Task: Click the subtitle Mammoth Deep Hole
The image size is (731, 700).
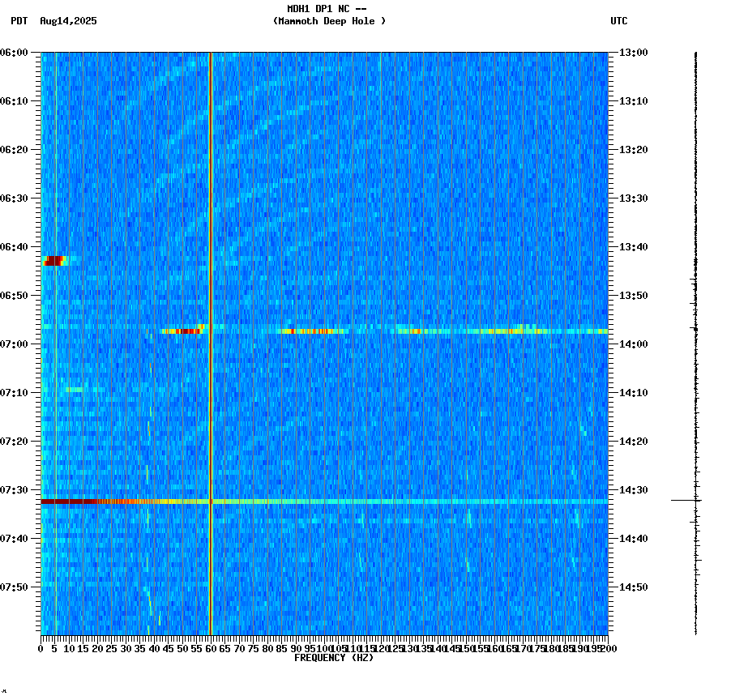Action: pos(329,22)
